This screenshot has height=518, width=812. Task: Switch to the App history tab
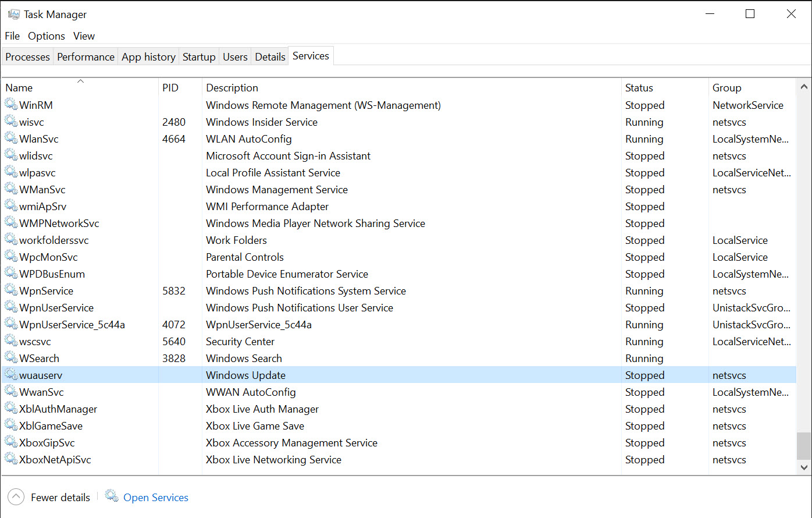148,56
